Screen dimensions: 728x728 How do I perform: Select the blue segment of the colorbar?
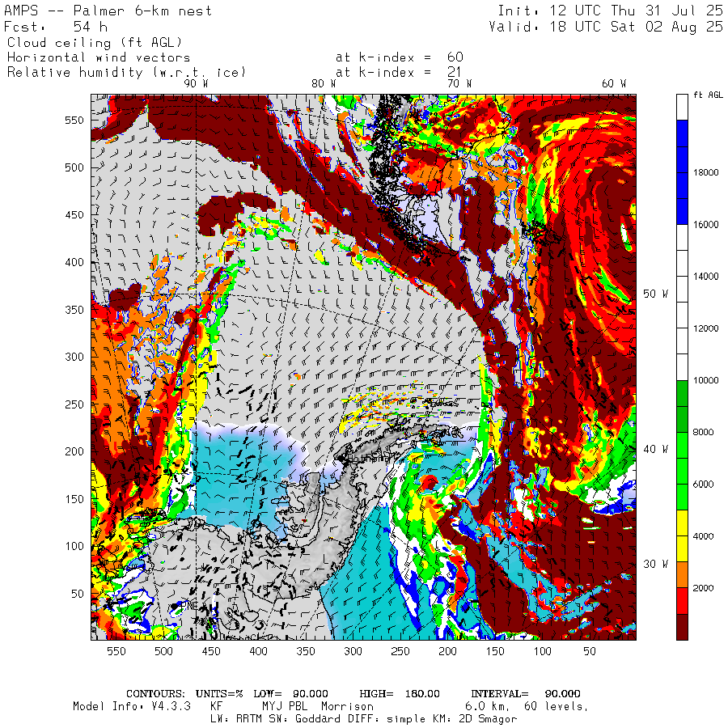[x=682, y=172]
